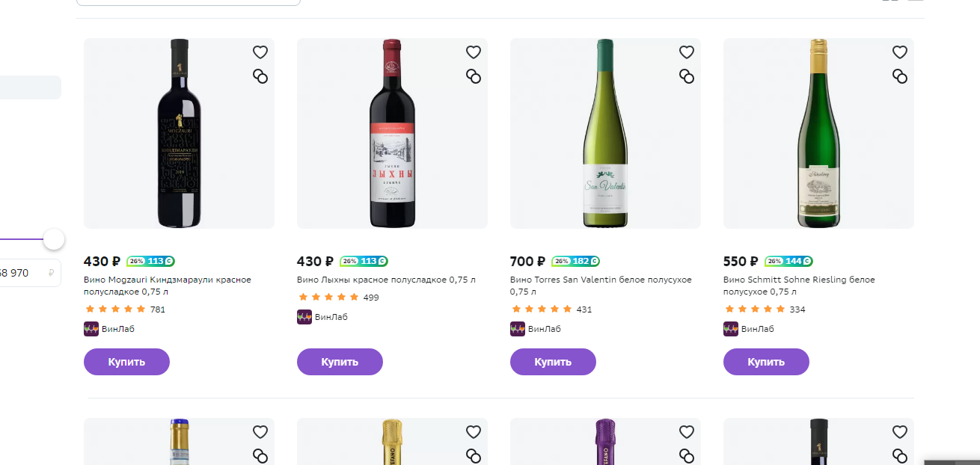Image resolution: width=980 pixels, height=465 pixels.
Task: Add Лыхны wine to comparison
Action: click(474, 76)
